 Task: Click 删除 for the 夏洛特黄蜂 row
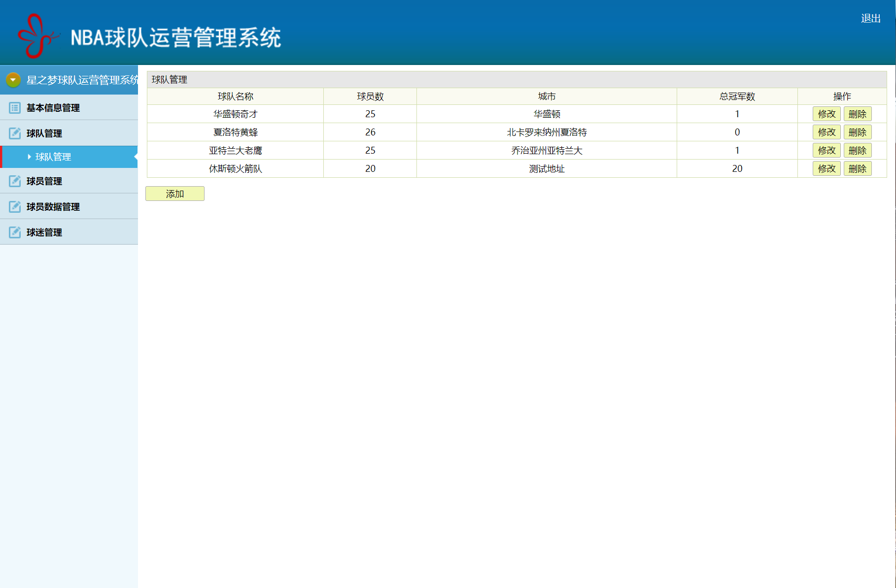pos(858,132)
